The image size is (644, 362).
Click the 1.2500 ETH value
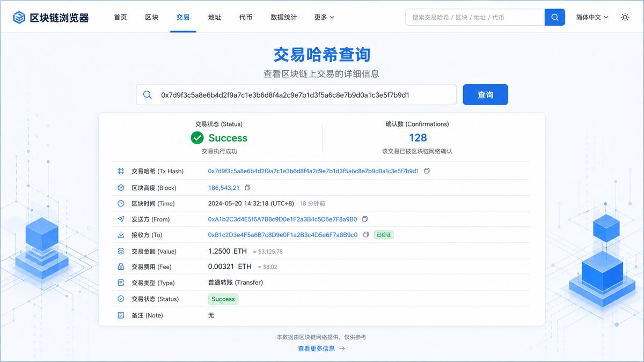click(228, 251)
